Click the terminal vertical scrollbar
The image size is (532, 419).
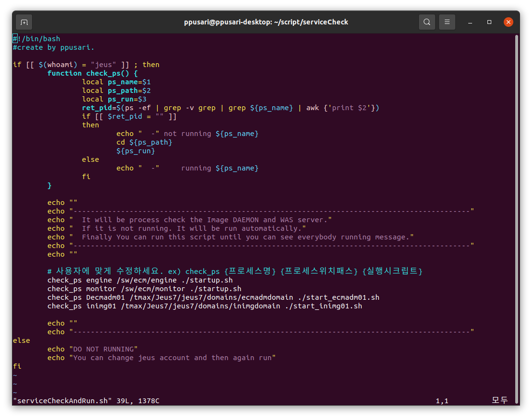[517, 219]
